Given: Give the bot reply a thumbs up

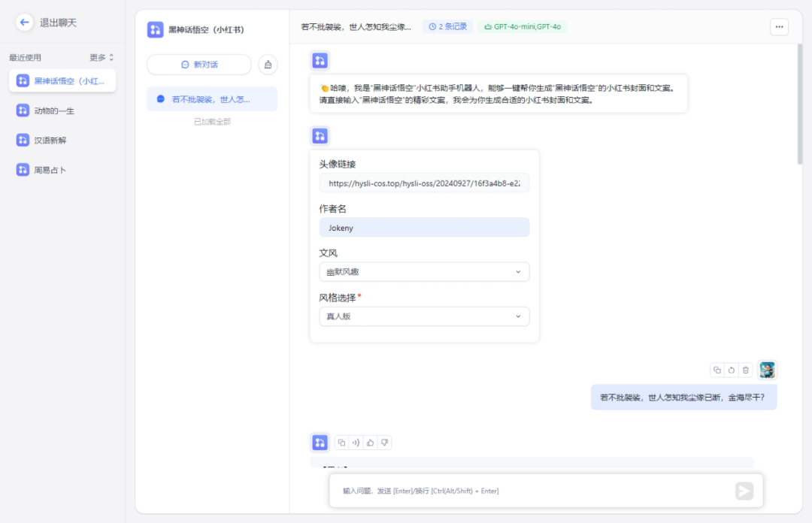Looking at the screenshot, I should pos(370,443).
